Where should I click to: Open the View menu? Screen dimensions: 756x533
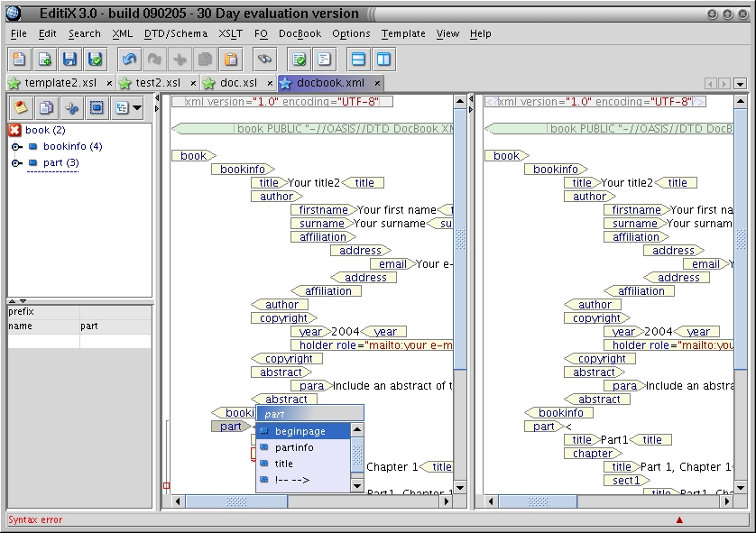(x=447, y=33)
